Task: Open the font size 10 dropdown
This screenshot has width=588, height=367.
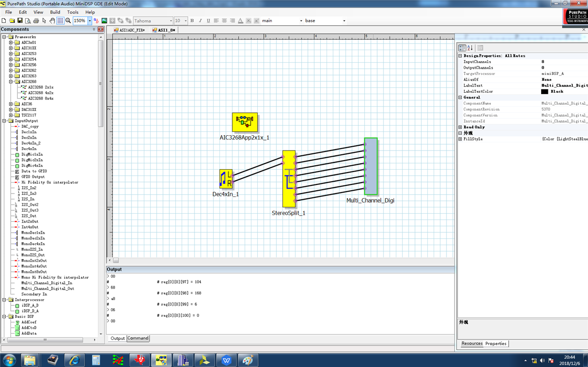Action: pyautogui.click(x=185, y=21)
